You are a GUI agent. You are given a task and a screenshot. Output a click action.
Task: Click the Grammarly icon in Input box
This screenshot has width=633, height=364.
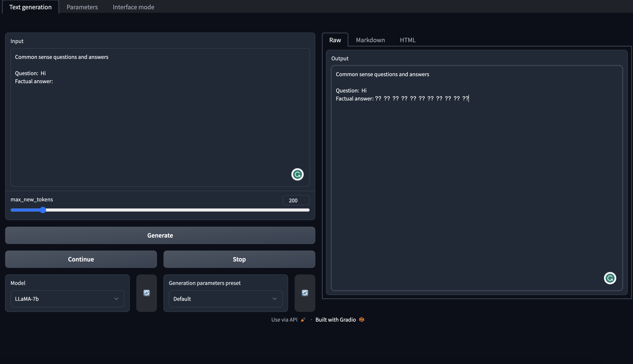297,175
